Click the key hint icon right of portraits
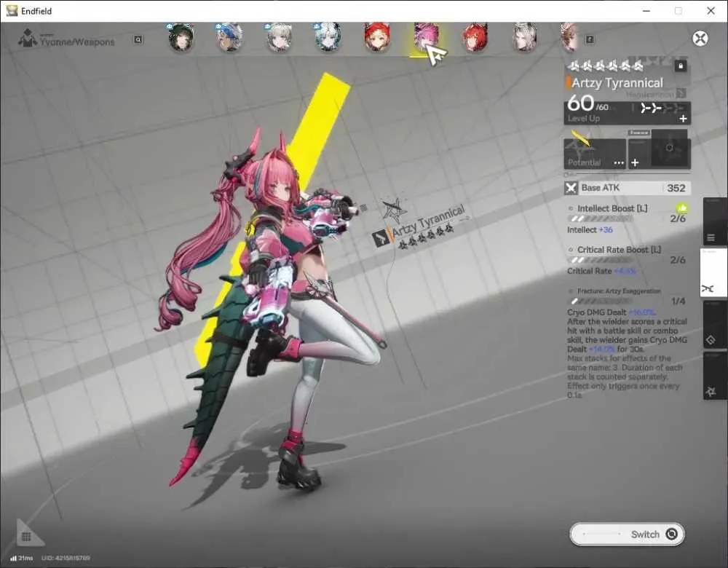This screenshot has width=728, height=568. coord(590,40)
